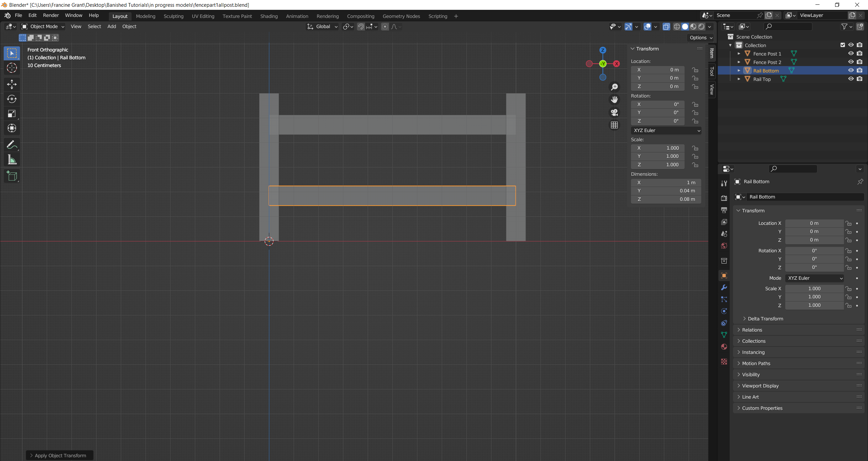Switch to orthographic/perspective grid icon
868x461 pixels.
pyautogui.click(x=614, y=125)
